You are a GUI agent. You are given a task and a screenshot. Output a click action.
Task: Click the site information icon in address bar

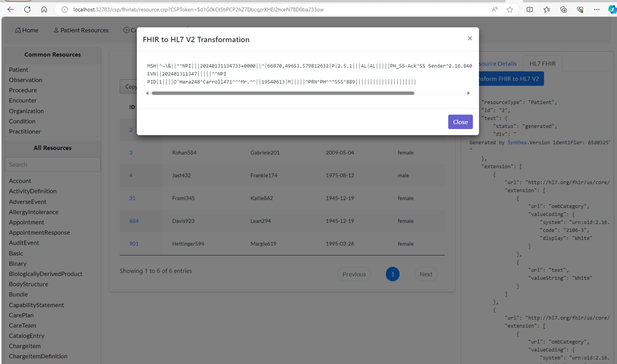tap(65, 10)
